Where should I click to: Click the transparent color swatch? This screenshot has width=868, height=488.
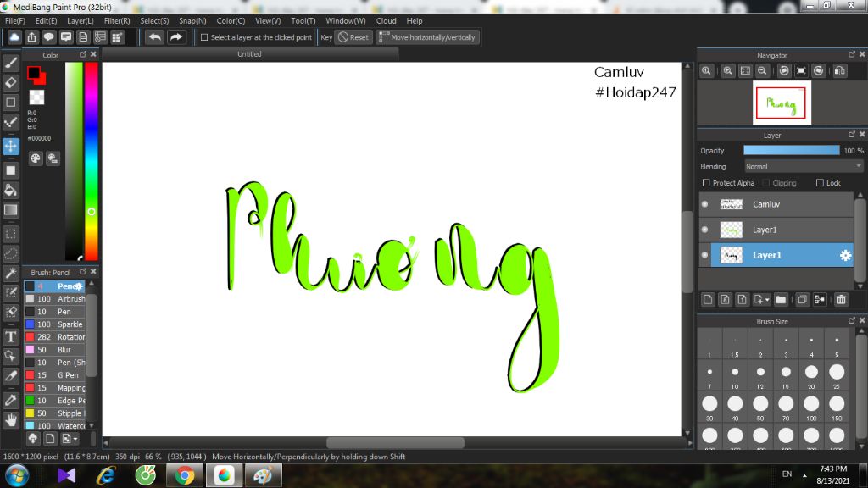coord(36,97)
